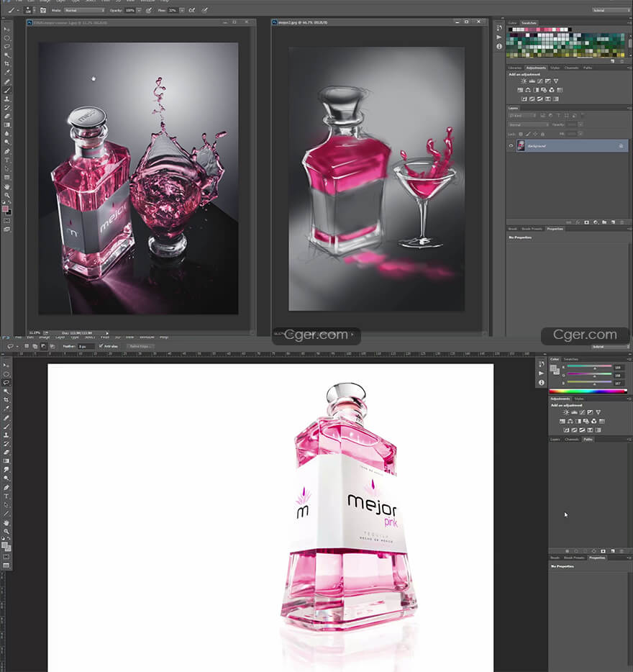Switch to Brush Presets tab in the upper window
The height and width of the screenshot is (672, 633).
tap(532, 229)
